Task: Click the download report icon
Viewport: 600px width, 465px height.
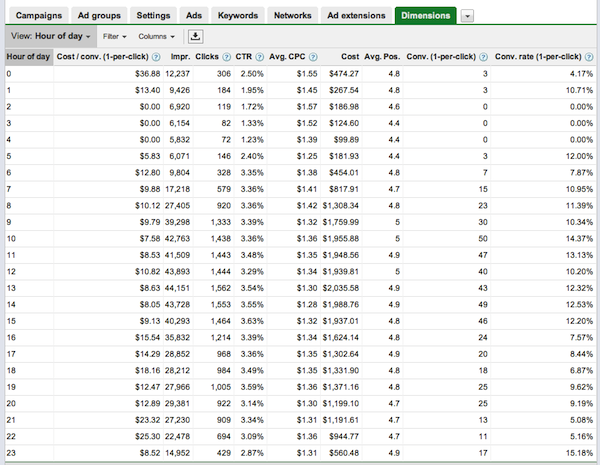Action: pos(196,36)
